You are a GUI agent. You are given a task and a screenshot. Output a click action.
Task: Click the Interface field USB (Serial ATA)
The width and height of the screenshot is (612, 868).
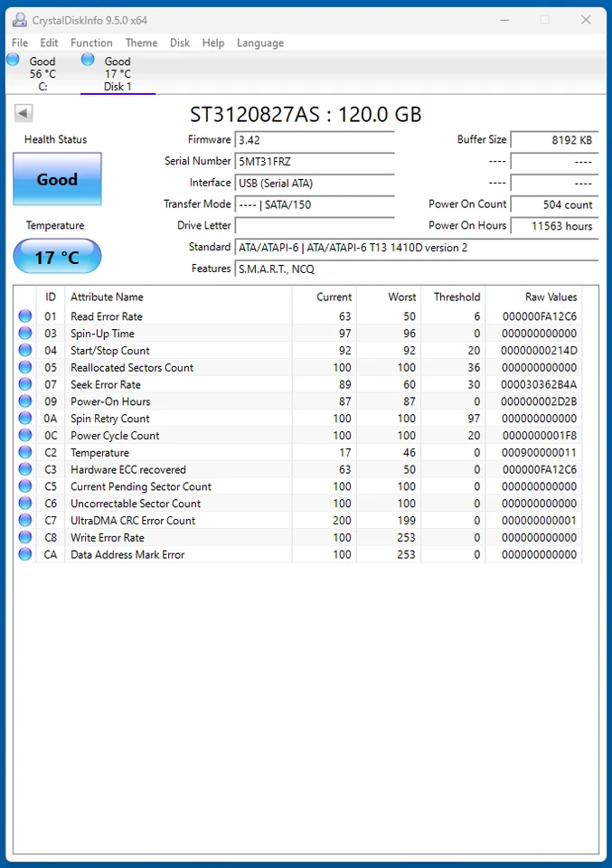[x=315, y=184]
